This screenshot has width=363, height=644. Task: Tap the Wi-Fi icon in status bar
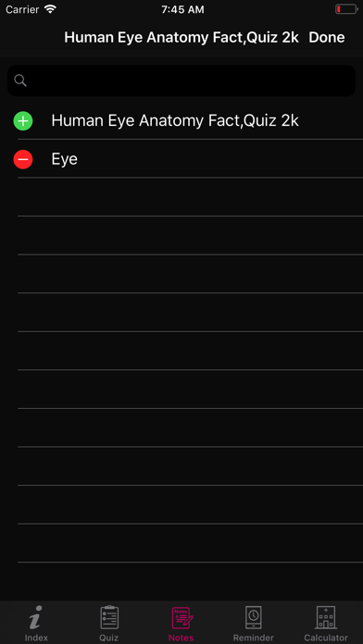[50, 9]
